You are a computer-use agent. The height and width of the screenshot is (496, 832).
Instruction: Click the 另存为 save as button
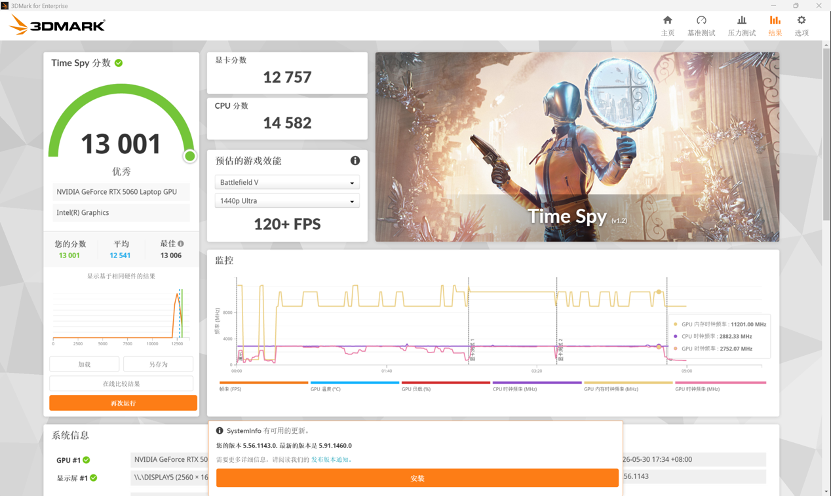158,364
